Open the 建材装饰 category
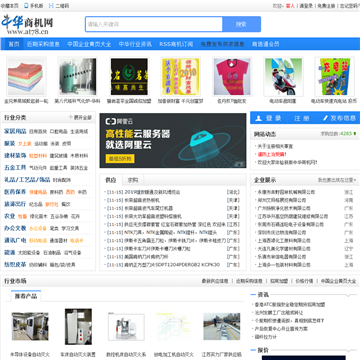The height and width of the screenshot is (360, 360). (15, 155)
